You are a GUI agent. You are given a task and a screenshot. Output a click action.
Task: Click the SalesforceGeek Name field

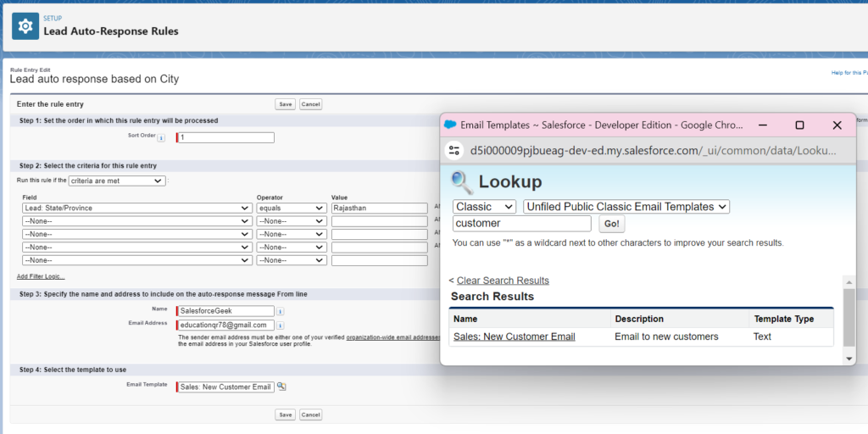tap(225, 311)
